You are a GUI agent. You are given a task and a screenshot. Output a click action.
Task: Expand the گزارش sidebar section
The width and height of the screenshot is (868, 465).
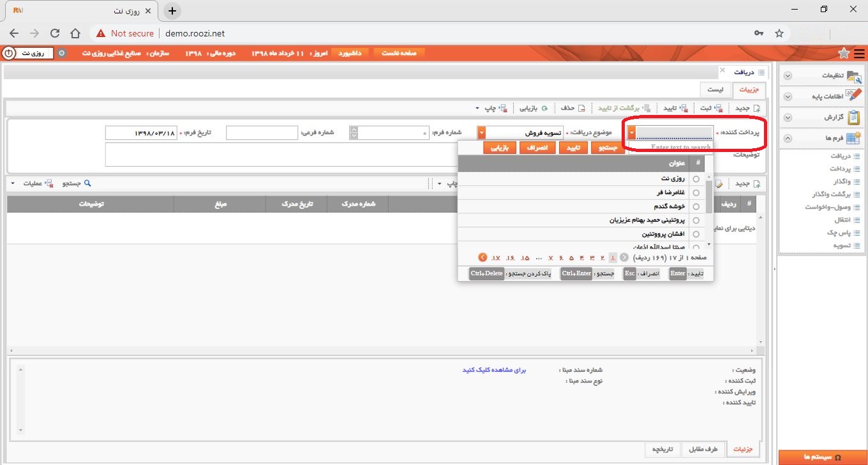788,118
